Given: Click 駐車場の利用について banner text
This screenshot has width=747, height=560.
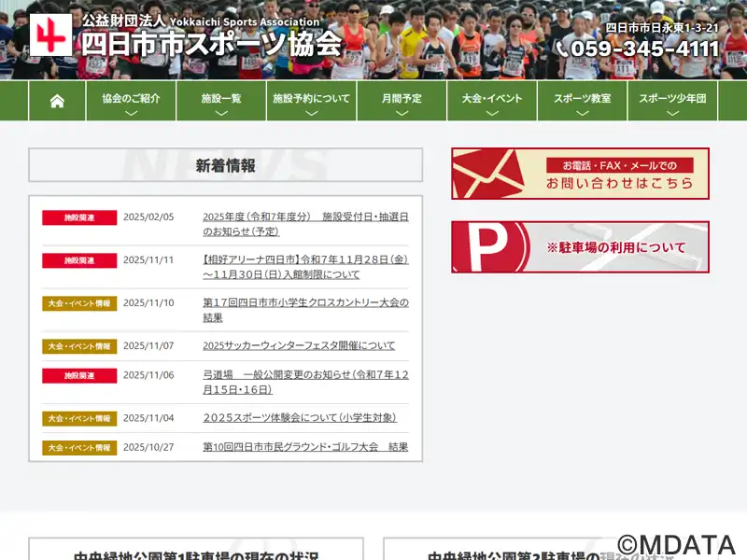Looking at the screenshot, I should click(616, 247).
